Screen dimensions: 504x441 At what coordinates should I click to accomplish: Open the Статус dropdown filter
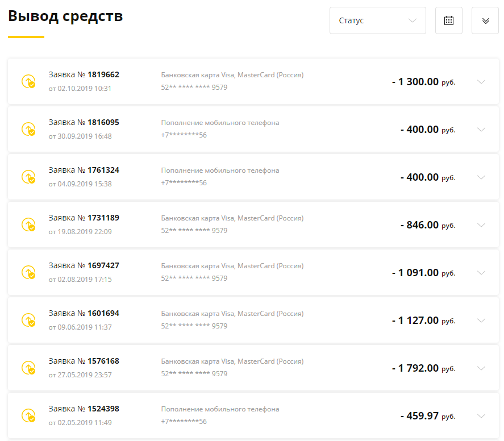point(378,20)
